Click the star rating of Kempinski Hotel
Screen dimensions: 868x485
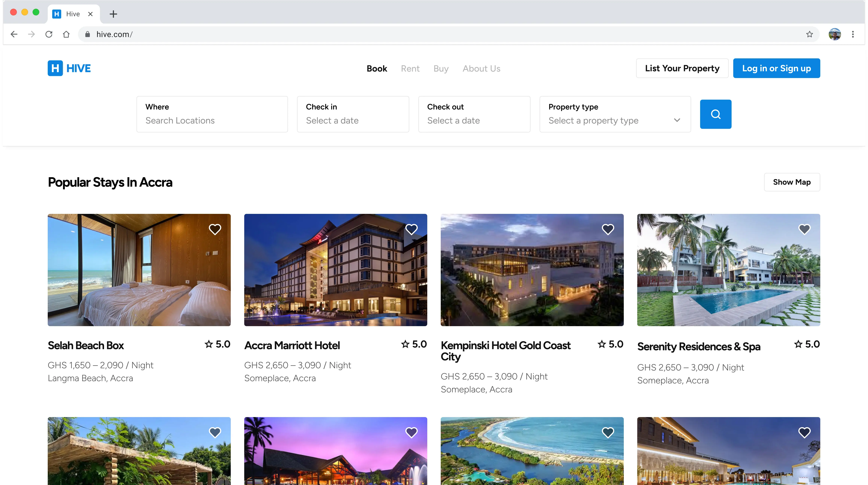click(x=610, y=344)
